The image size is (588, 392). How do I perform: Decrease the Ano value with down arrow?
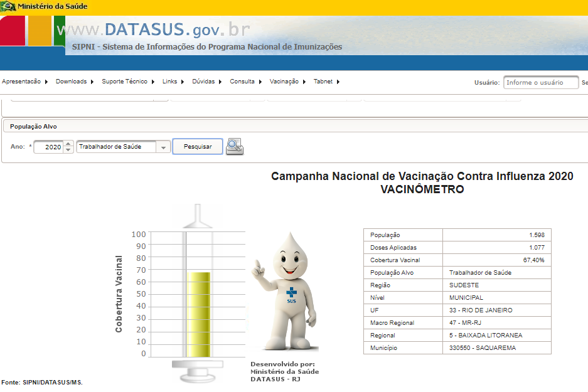(x=68, y=150)
